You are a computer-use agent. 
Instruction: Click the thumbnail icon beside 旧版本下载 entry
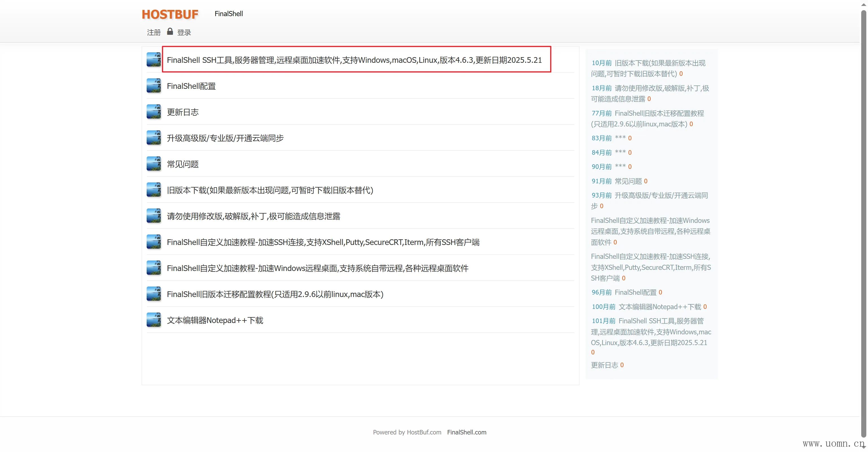tap(154, 190)
